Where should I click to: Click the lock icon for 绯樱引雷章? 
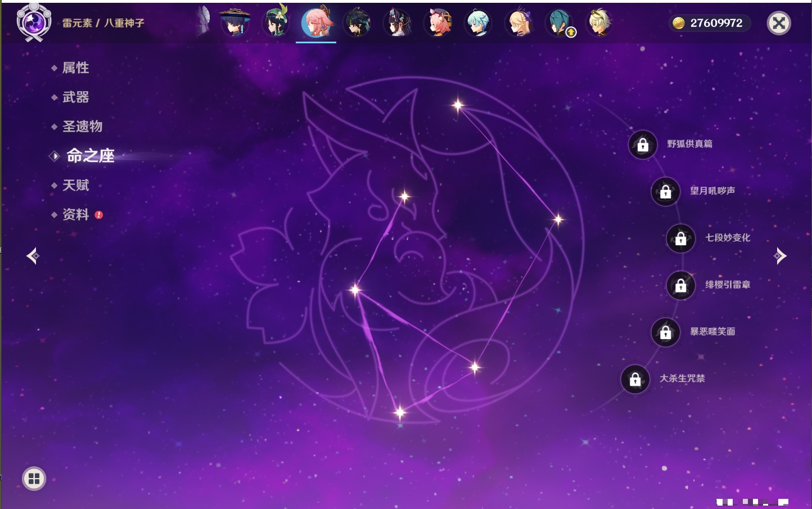[x=680, y=286]
